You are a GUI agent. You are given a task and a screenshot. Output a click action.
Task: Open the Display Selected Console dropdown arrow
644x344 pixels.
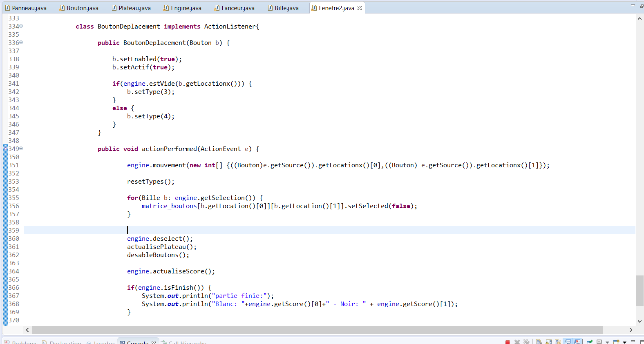point(607,342)
